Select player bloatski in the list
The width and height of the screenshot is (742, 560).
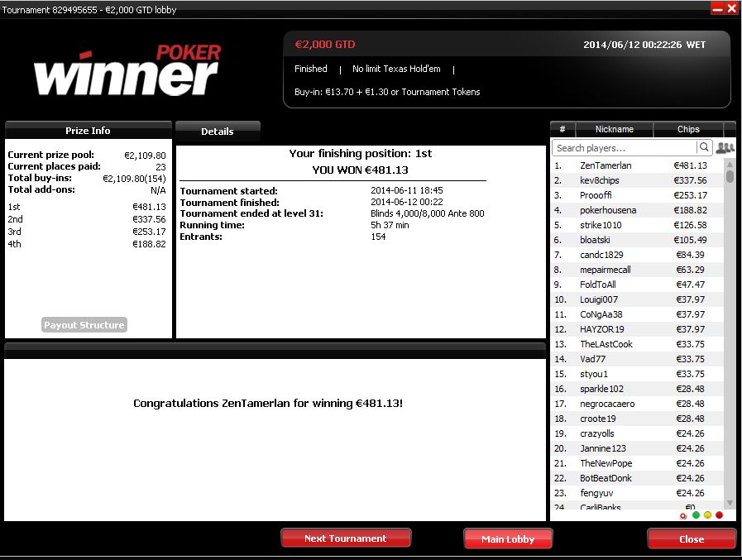point(638,240)
